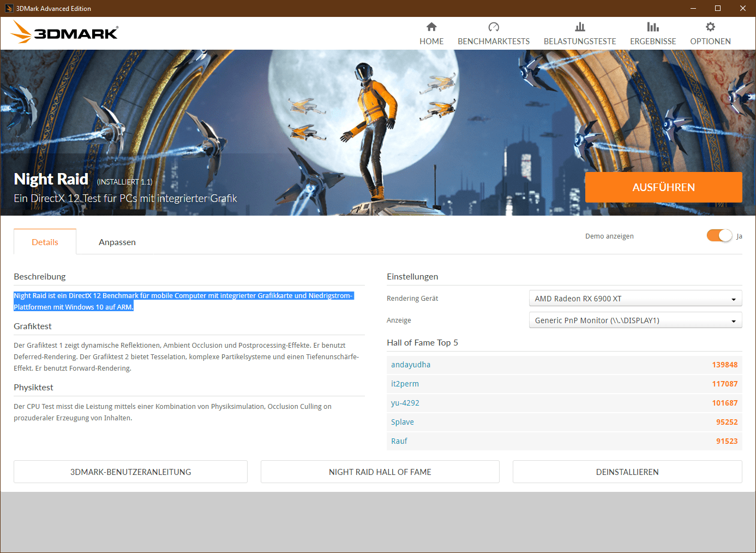Click the highlighted Night Raid description text

click(x=183, y=301)
